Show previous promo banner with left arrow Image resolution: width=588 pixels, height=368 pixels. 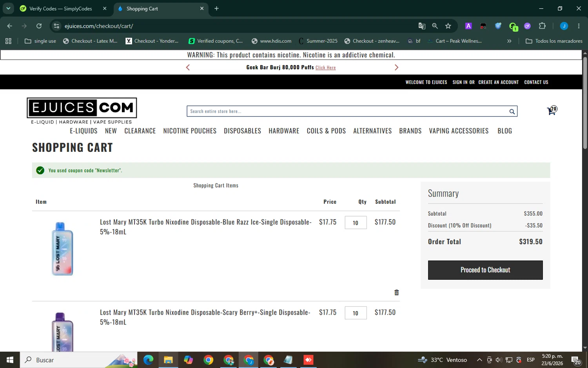tap(188, 67)
